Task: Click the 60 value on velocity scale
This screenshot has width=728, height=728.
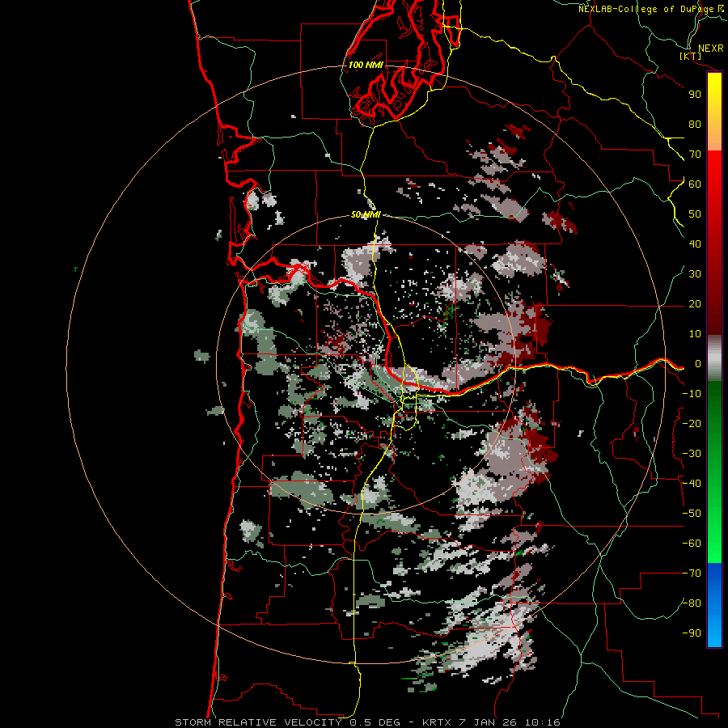Action: point(695,184)
